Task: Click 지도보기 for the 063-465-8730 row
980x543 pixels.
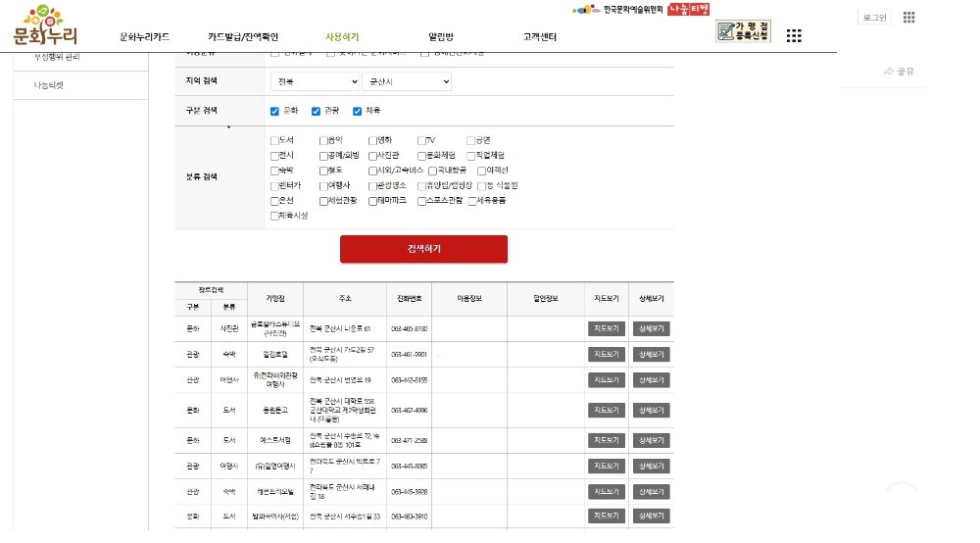Action: (x=607, y=328)
